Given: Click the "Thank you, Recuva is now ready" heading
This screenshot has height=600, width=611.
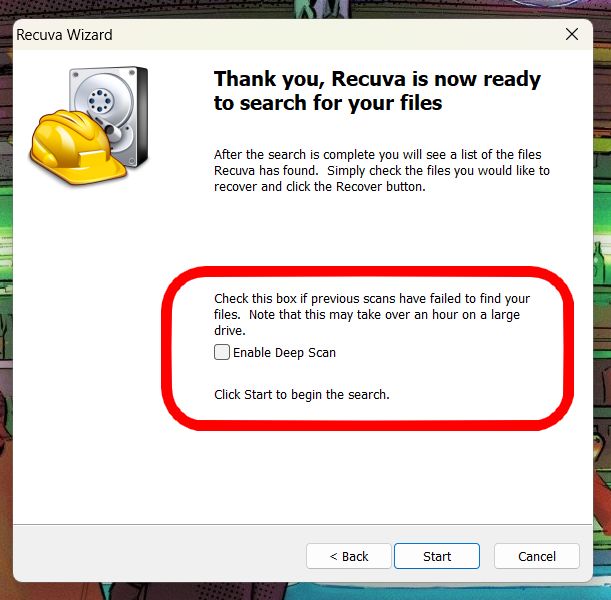Looking at the screenshot, I should pyautogui.click(x=377, y=79).
